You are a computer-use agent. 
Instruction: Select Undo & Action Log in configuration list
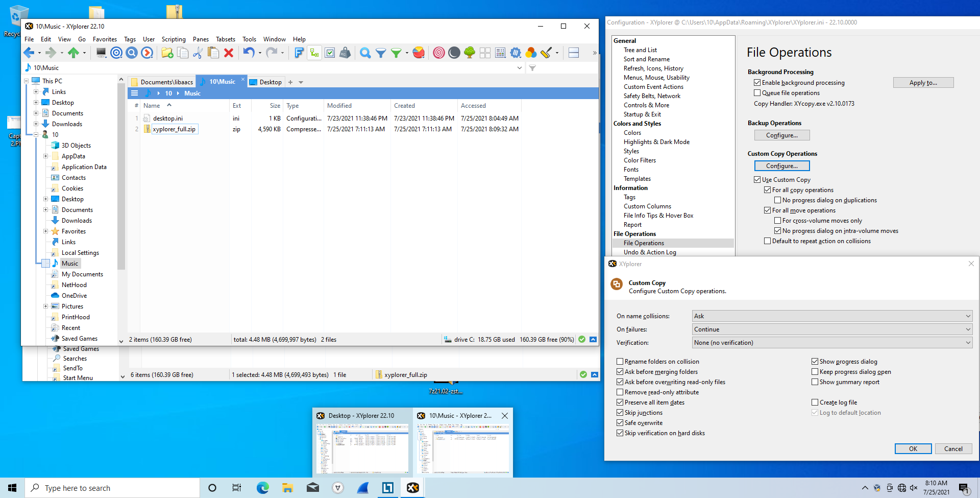pos(649,252)
